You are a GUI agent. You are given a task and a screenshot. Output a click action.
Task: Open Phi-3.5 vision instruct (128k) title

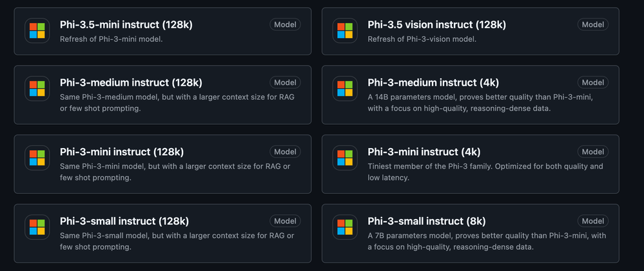coord(436,24)
